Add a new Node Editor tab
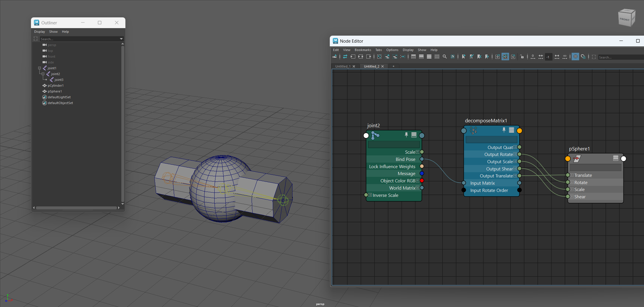This screenshot has height=307, width=644. click(393, 66)
